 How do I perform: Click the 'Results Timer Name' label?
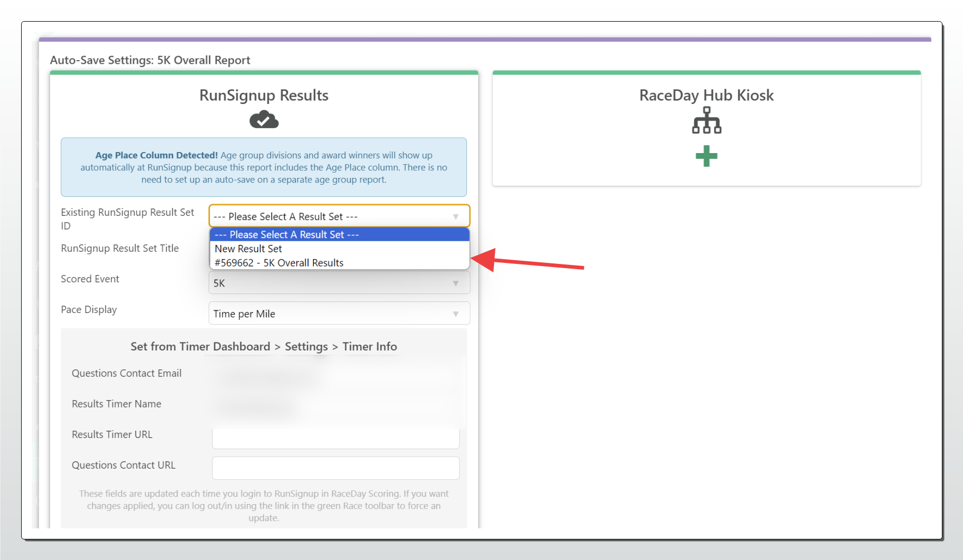[117, 404]
